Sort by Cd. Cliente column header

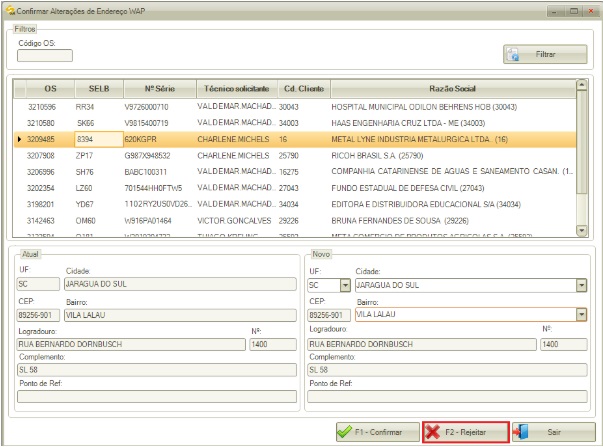(x=304, y=89)
